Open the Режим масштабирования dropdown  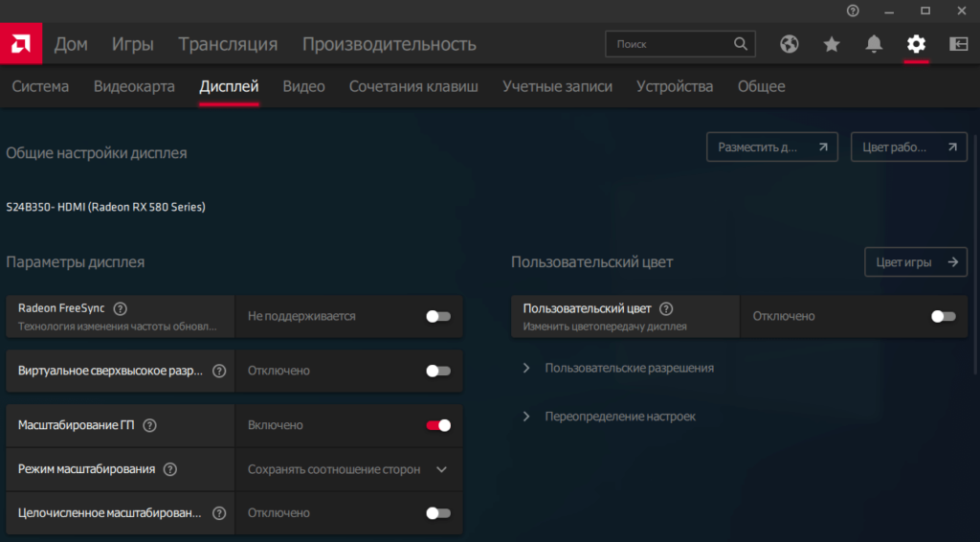tap(348, 469)
